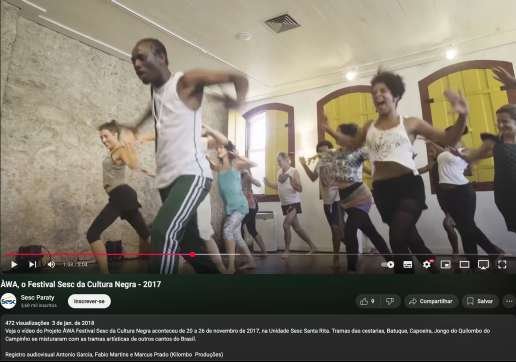Open the Compartilhar share dialog
This screenshot has width=516, height=362.
click(x=431, y=301)
